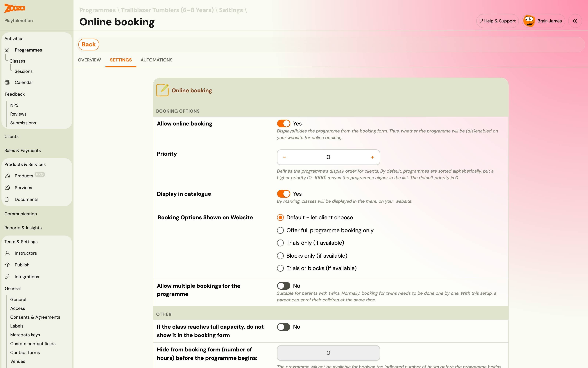The width and height of the screenshot is (588, 368).
Task: Increase priority with plus button
Action: (x=372, y=157)
